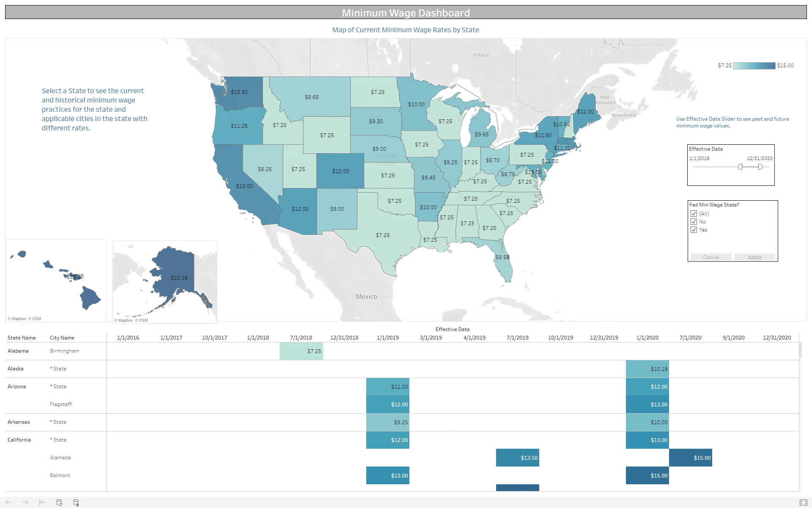Click the Arkansas row label
This screenshot has height=508, width=812.
(x=19, y=422)
